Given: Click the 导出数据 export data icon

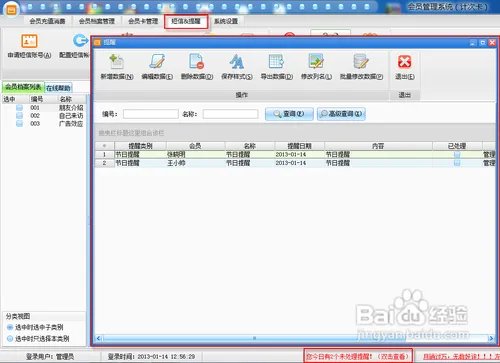Looking at the screenshot, I should tap(276, 62).
